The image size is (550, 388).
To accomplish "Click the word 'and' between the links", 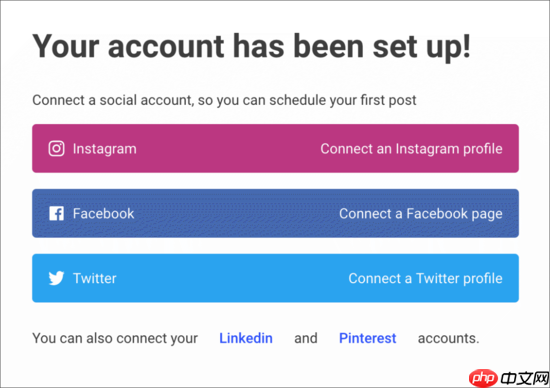I will [x=306, y=338].
